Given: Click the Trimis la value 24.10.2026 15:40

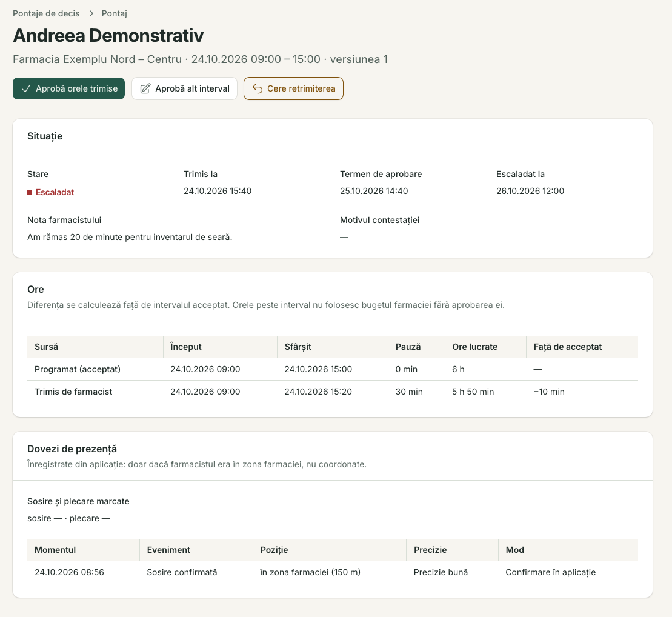Looking at the screenshot, I should 218,192.
